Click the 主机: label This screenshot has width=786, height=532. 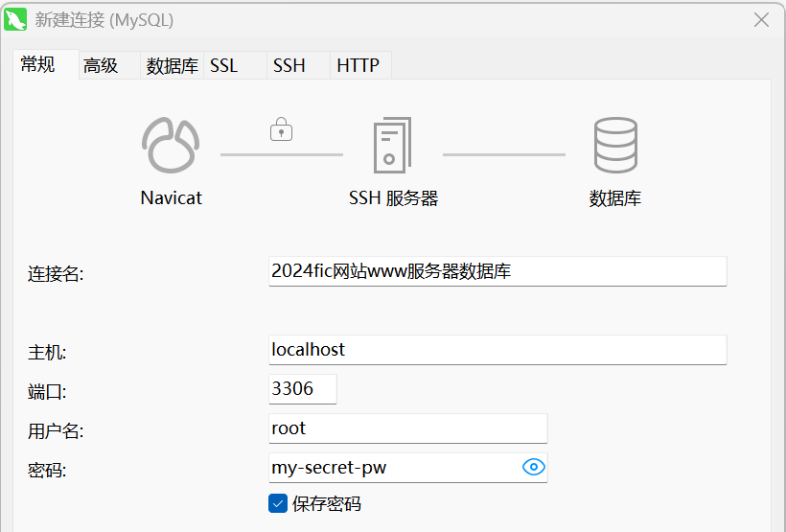pos(47,352)
